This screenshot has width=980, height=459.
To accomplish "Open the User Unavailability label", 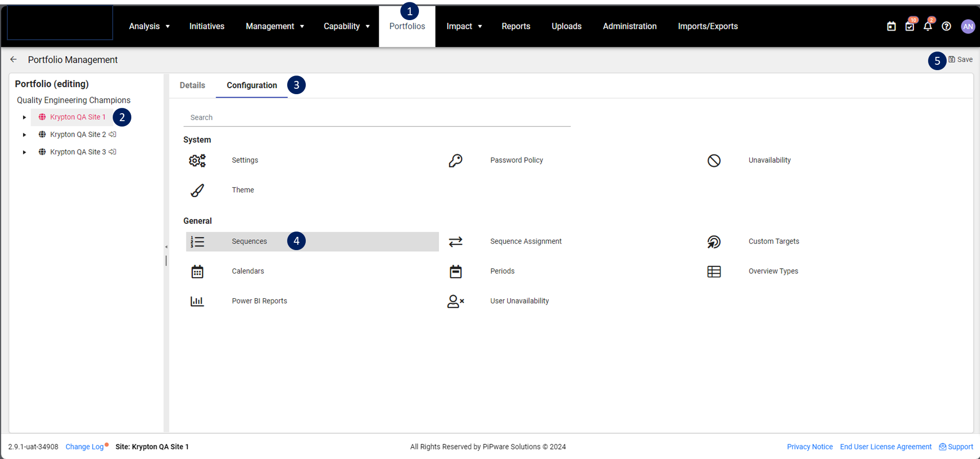I will coord(519,301).
